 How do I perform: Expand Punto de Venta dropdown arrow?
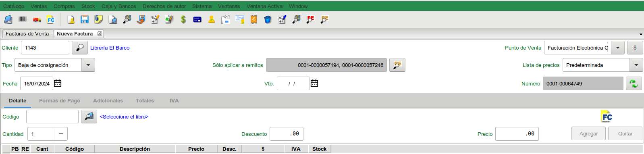pos(618,48)
